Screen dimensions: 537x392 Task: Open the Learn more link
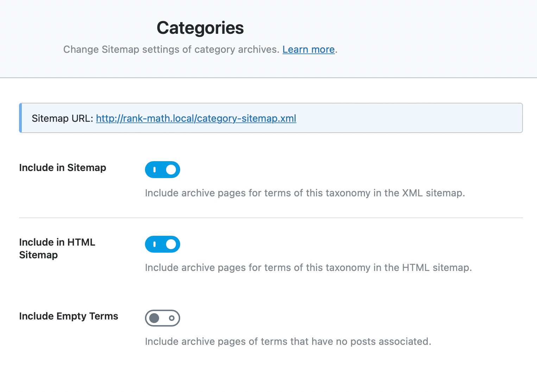(x=309, y=49)
